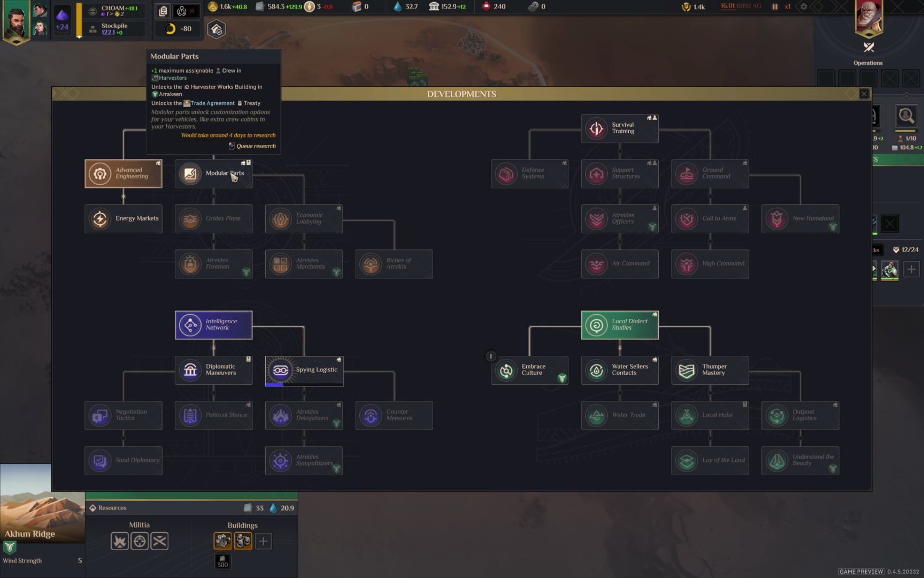
Task: Select the crosshair Militia slot icon
Action: pos(140,541)
